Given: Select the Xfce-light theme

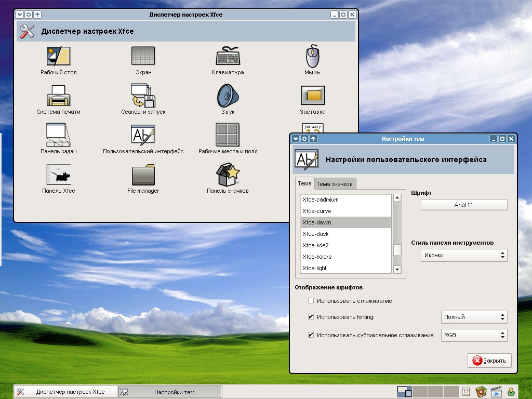Looking at the screenshot, I should 345,268.
